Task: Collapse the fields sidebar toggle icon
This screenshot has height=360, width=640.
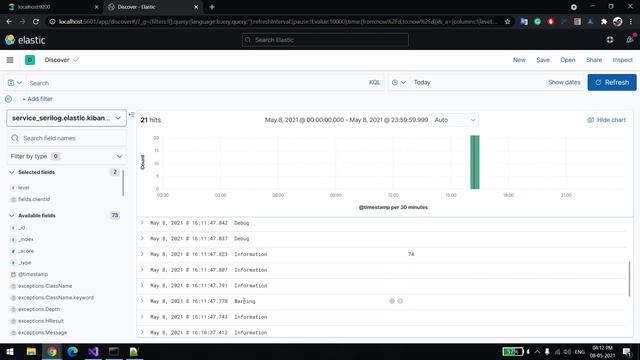Action: (131, 115)
